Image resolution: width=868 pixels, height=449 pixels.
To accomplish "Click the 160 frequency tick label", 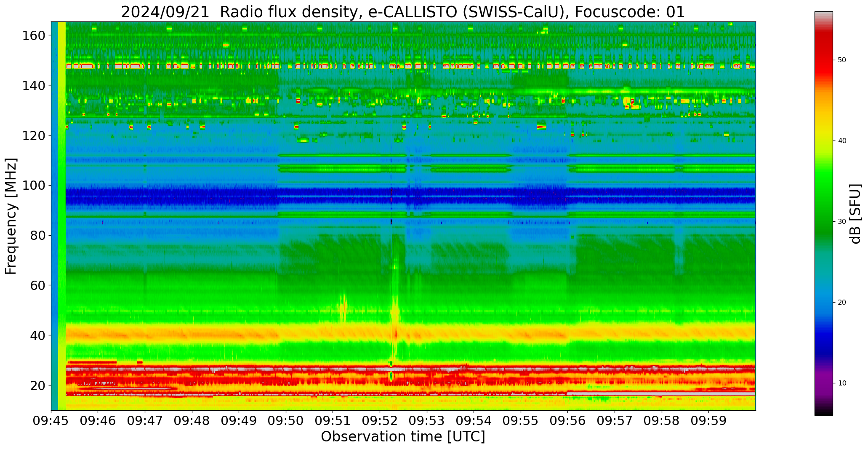I will (34, 36).
